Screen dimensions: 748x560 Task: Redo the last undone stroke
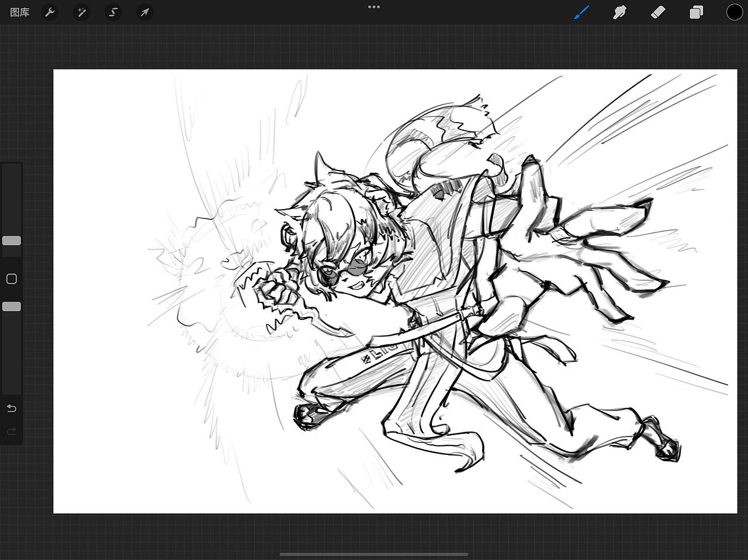(12, 432)
